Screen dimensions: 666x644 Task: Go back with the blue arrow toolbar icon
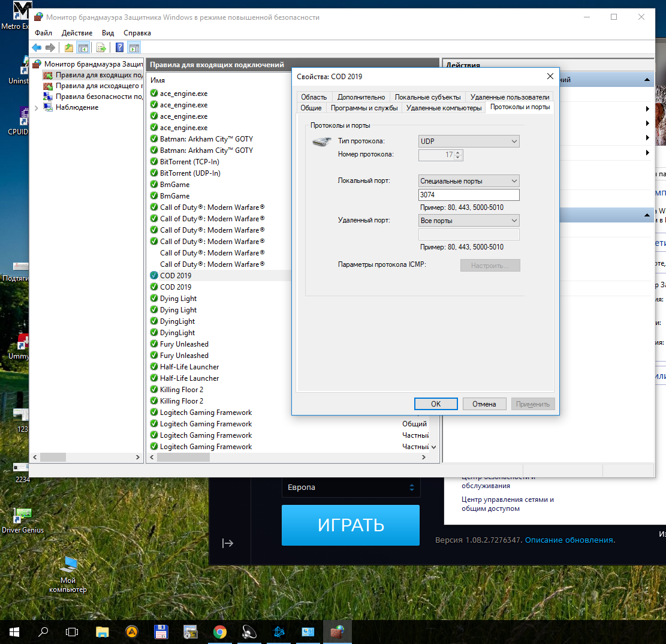tap(37, 47)
